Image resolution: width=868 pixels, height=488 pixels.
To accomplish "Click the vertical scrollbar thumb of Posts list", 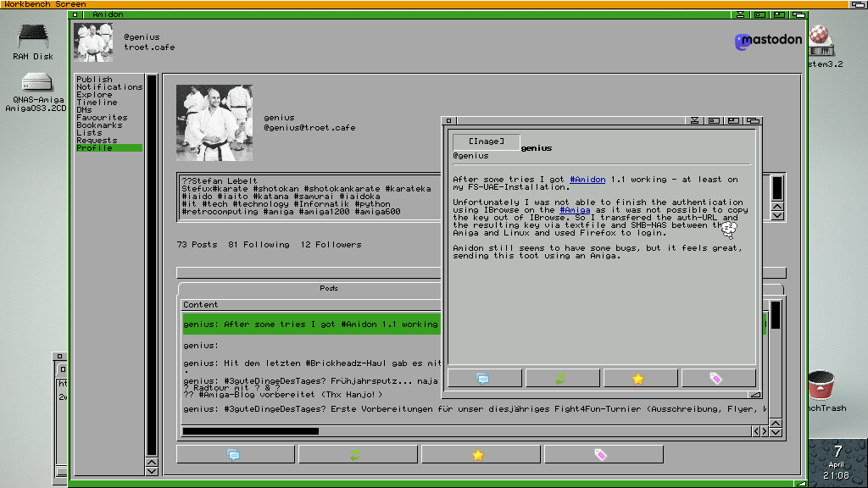I will tap(776, 315).
